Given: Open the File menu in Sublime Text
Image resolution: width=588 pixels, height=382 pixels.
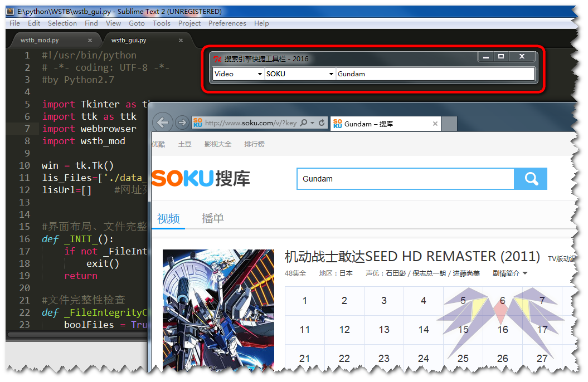Looking at the screenshot, I should [14, 23].
